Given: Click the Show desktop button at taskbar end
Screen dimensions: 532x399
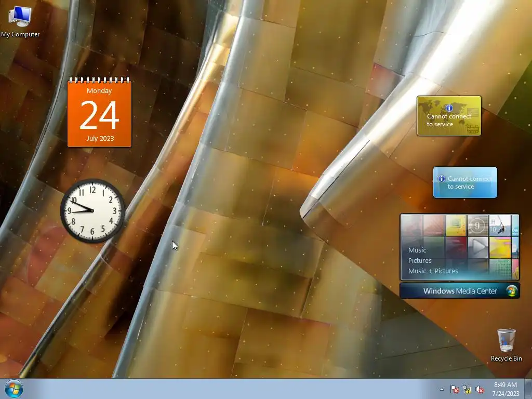Looking at the screenshot, I should [528, 389].
